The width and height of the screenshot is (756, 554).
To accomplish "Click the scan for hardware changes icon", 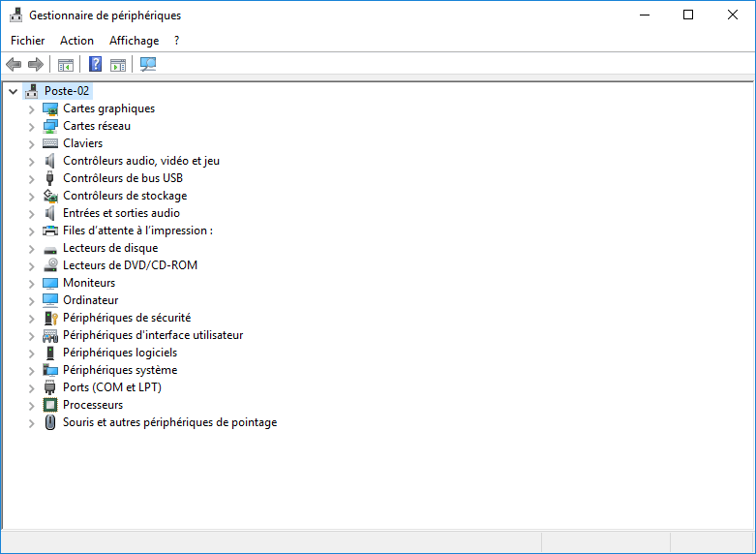I will [x=148, y=65].
